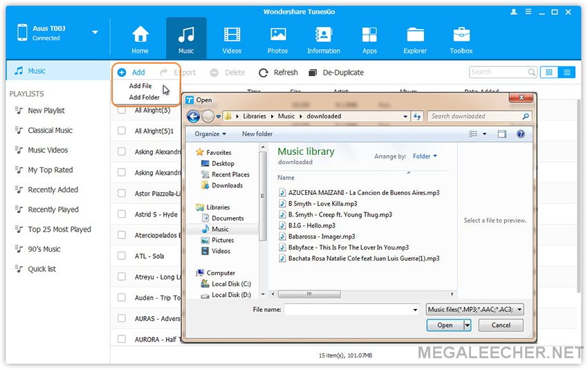Select Music in the left sidebar

(x=58, y=71)
